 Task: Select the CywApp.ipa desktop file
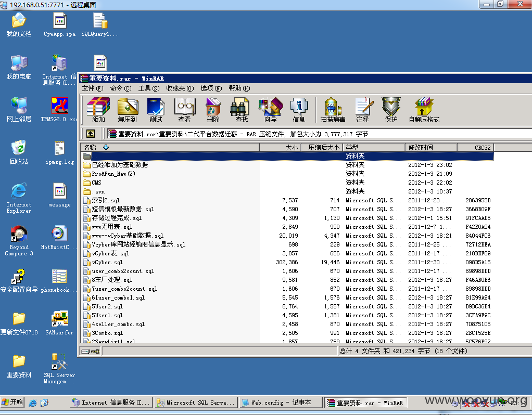[60, 24]
